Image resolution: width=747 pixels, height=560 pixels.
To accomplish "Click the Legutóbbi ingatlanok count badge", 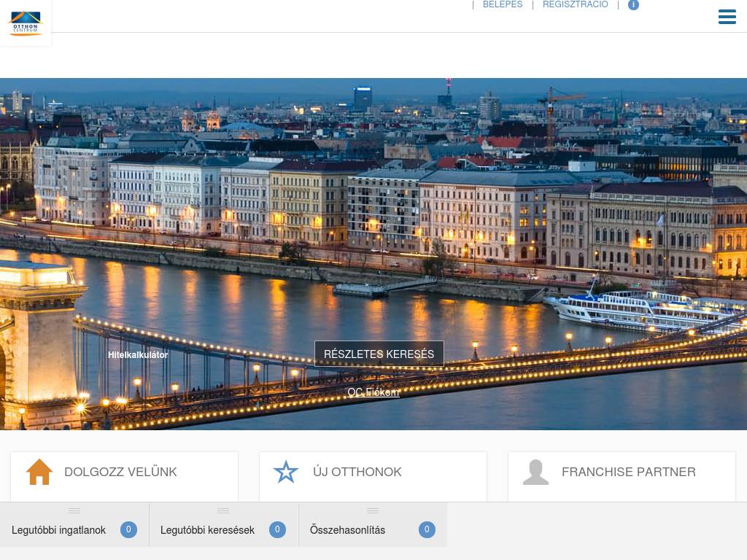I will [x=128, y=530].
